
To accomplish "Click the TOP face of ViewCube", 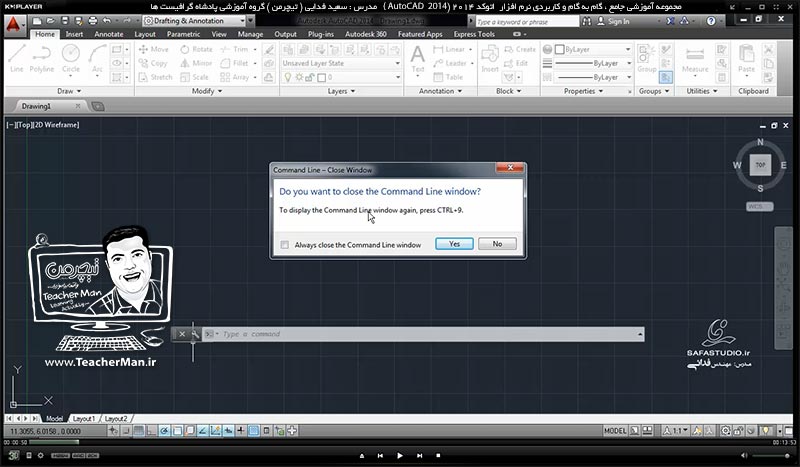I will (x=760, y=165).
